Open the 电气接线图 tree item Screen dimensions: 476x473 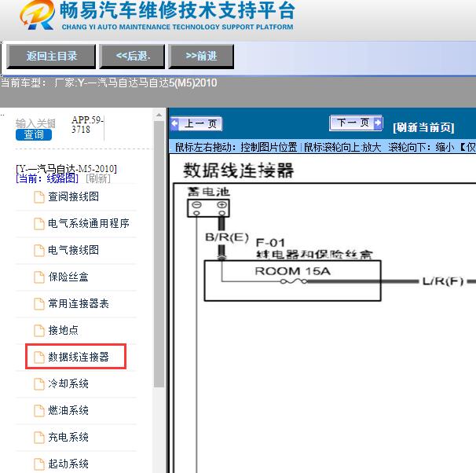[74, 250]
